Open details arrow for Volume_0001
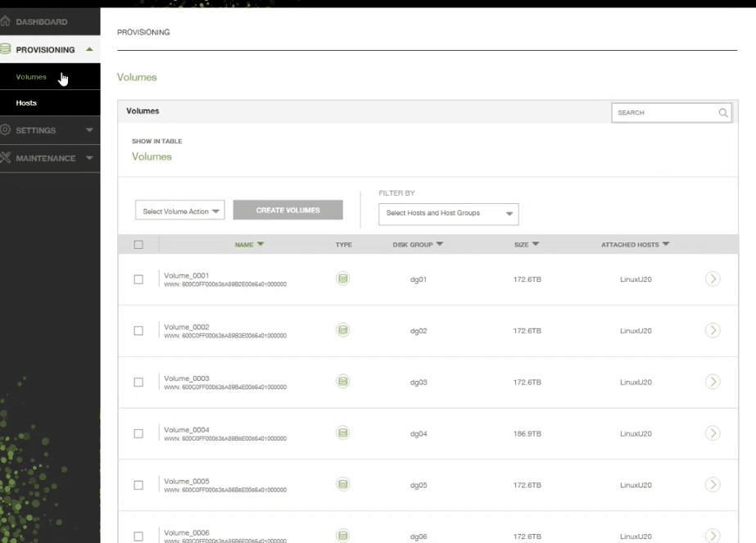Screen dimensions: 756x543 pos(712,278)
